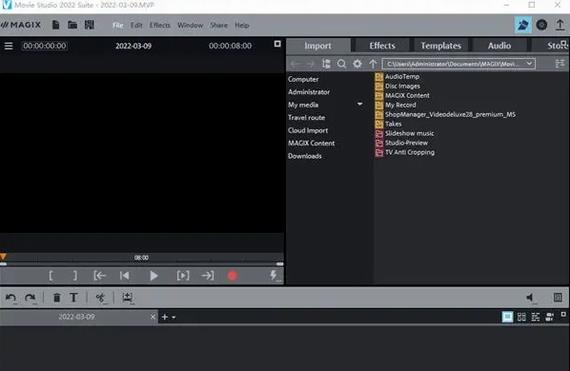The height and width of the screenshot is (371, 570).
Task: Open media browser options gear
Action: (357, 64)
